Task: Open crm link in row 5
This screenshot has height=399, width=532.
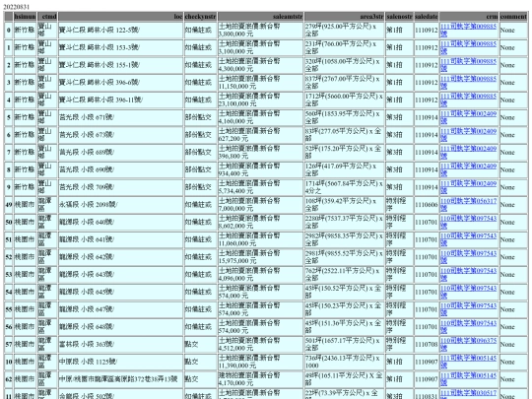Action: pyautogui.click(x=468, y=117)
